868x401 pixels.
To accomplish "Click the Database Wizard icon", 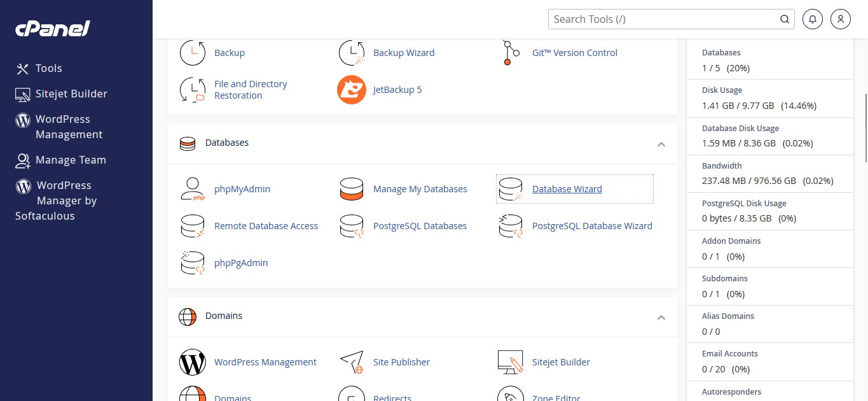I will click(x=511, y=189).
